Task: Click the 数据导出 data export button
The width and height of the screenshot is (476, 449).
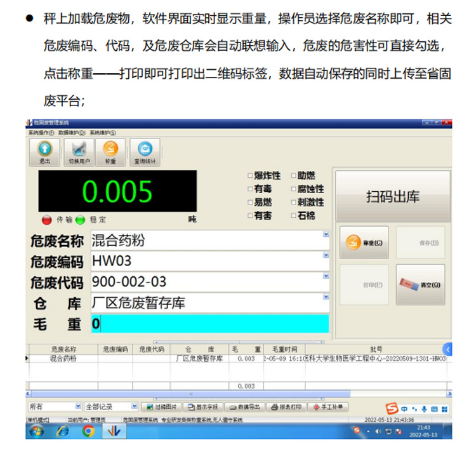Action: [245, 407]
